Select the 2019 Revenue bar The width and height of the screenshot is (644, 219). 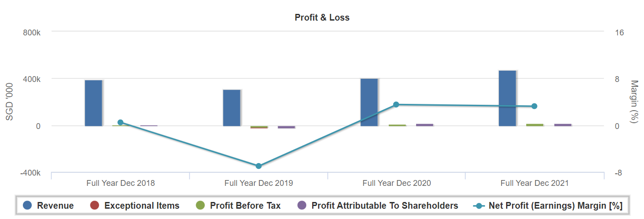[232, 108]
